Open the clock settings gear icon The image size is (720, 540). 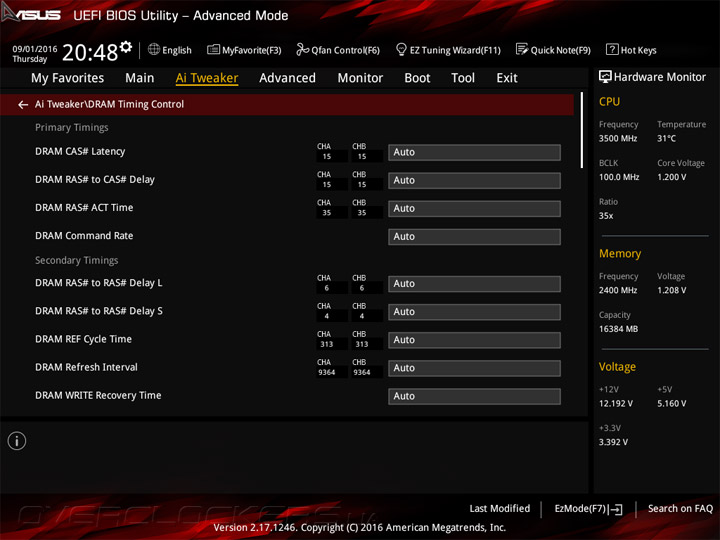[x=126, y=47]
